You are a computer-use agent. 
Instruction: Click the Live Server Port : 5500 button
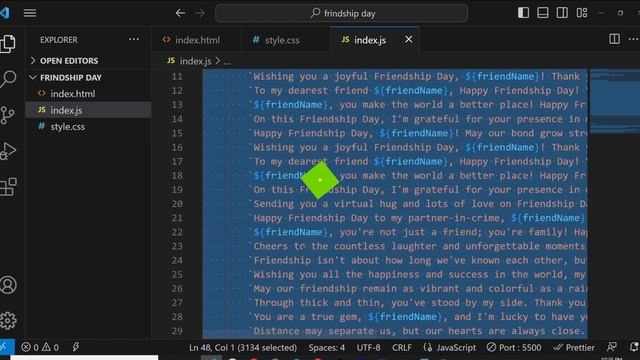[x=514, y=348]
